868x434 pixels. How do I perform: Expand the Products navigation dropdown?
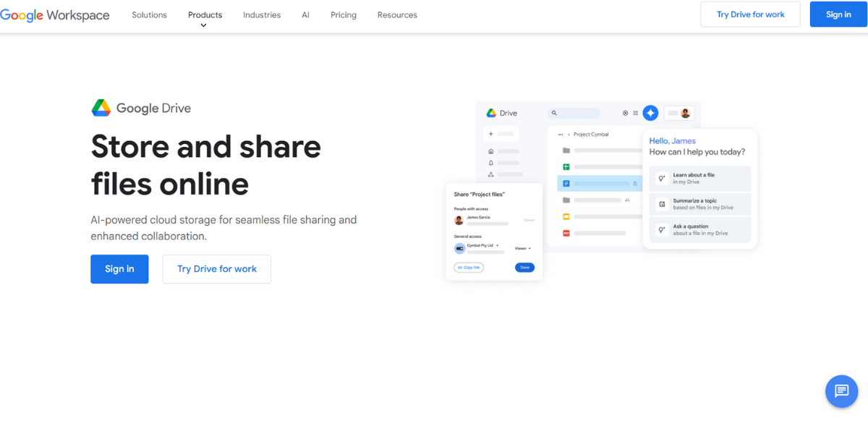point(205,14)
